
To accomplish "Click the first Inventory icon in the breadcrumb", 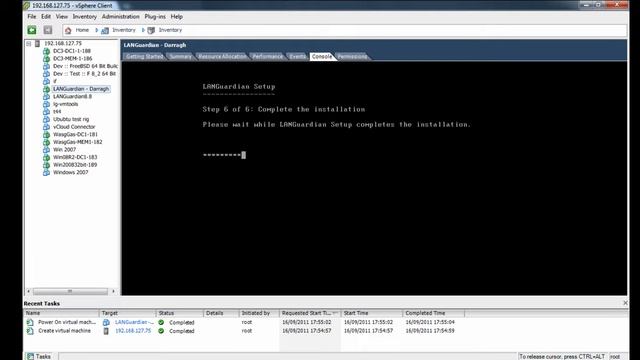I will 105,30.
